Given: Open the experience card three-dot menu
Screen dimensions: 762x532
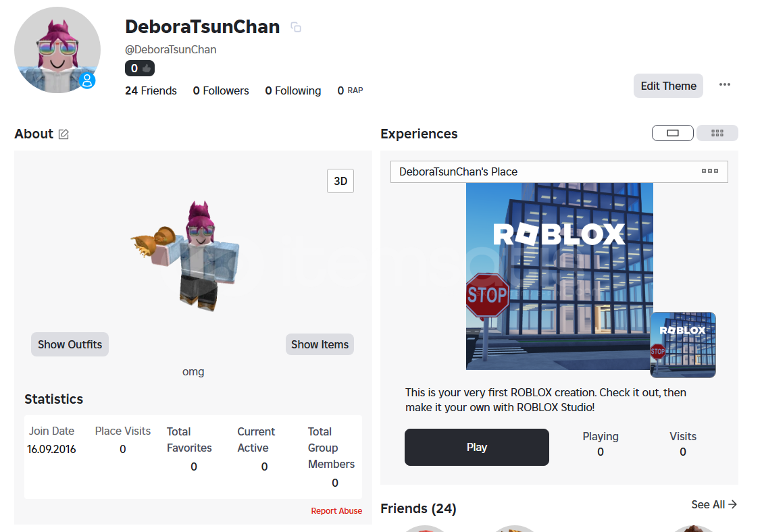Looking at the screenshot, I should [x=709, y=171].
